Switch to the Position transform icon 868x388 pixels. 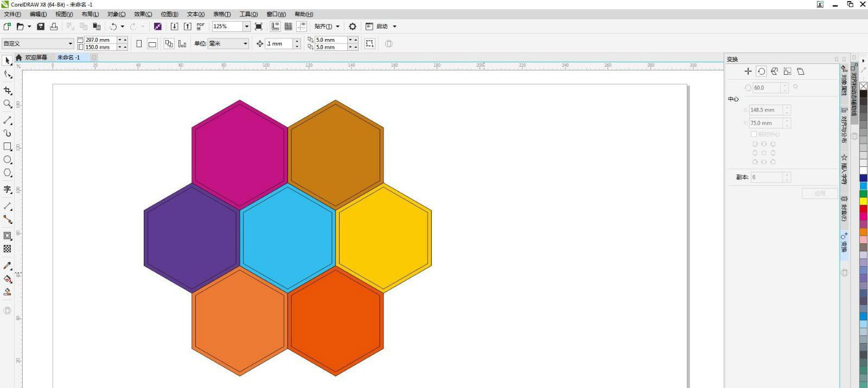pyautogui.click(x=748, y=72)
